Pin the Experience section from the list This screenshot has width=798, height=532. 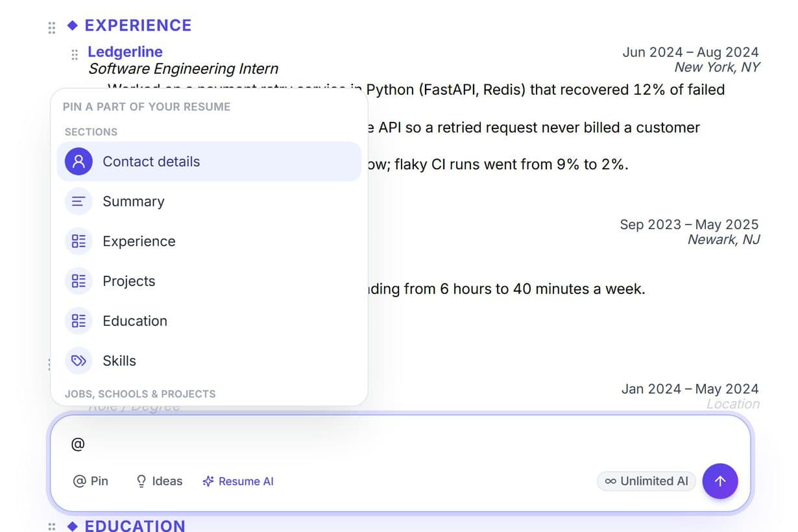click(x=209, y=241)
